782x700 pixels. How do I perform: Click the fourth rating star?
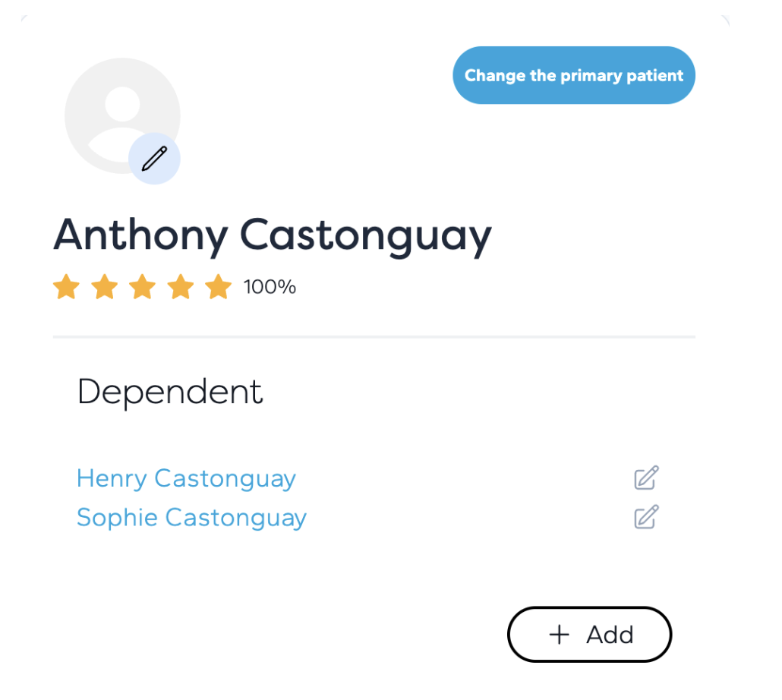(181, 287)
